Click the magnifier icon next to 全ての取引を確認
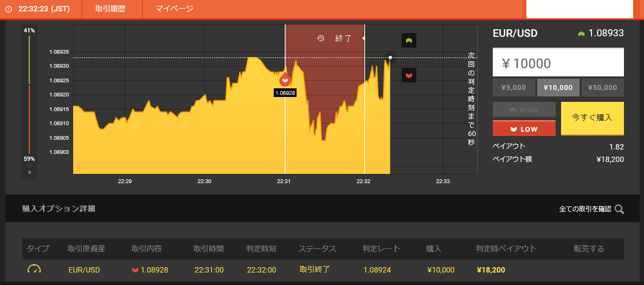The width and height of the screenshot is (644, 285). [x=619, y=209]
